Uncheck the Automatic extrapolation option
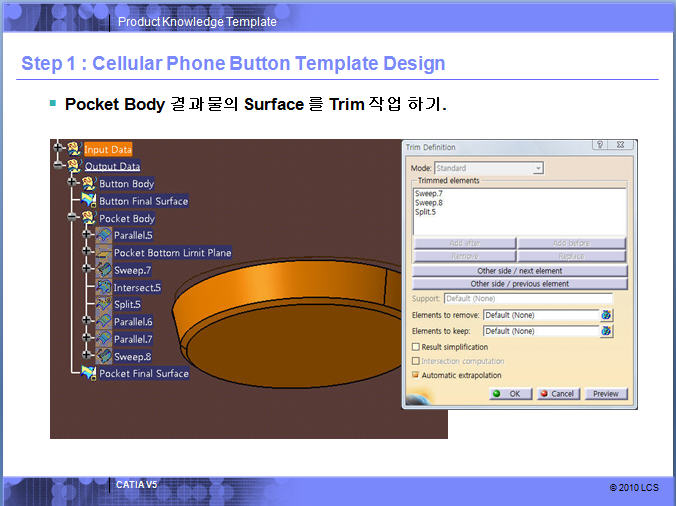This screenshot has height=506, width=676. click(416, 375)
